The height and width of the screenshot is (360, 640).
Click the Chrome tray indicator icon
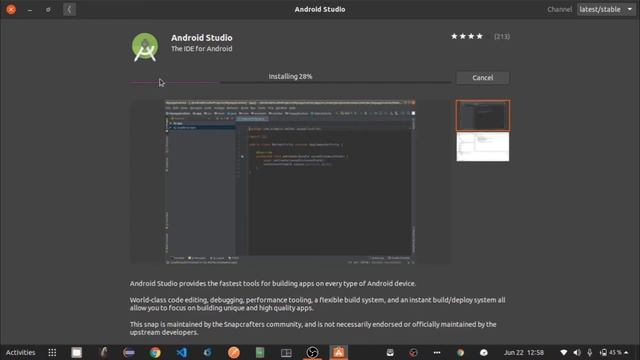[x=460, y=352]
